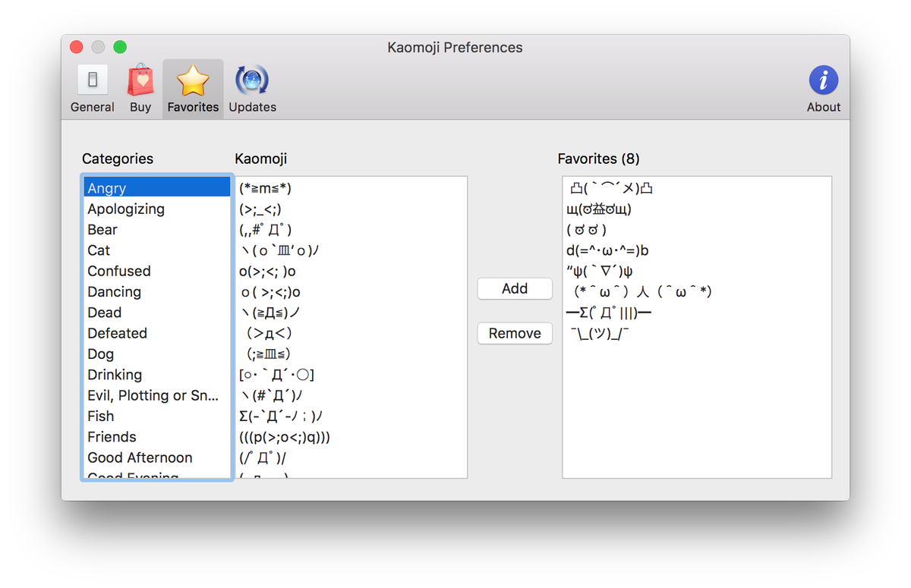Choose the Fish category
Viewport: 911px width, 588px height.
pyautogui.click(x=157, y=416)
